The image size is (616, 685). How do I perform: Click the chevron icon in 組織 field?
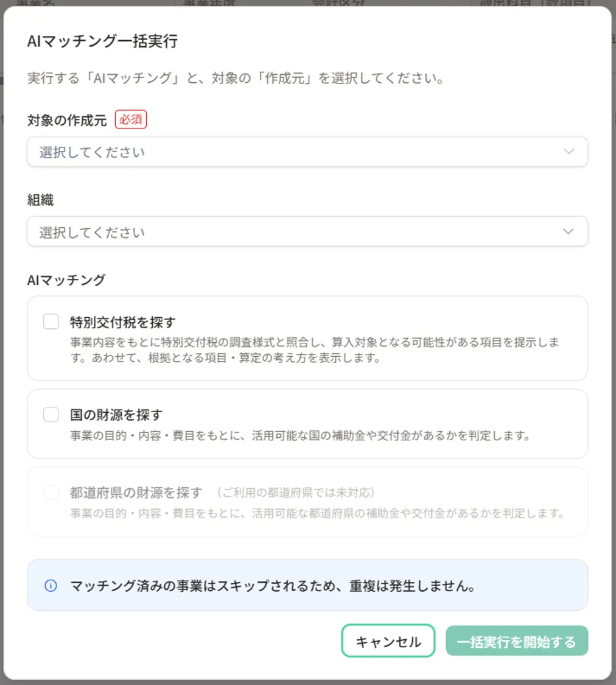[568, 231]
